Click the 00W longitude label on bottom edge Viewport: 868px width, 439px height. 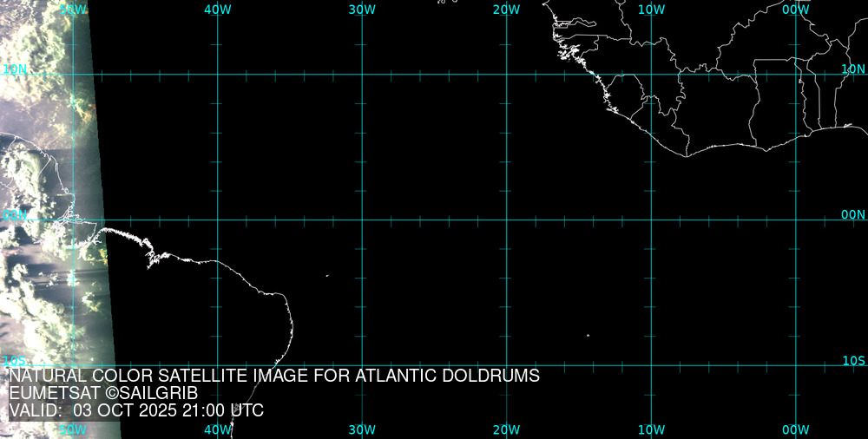(x=795, y=429)
